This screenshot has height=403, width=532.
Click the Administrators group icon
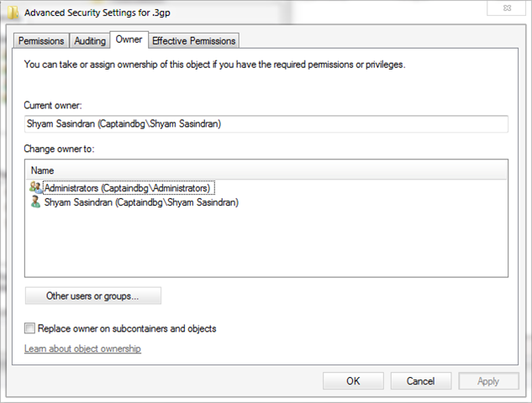(35, 187)
